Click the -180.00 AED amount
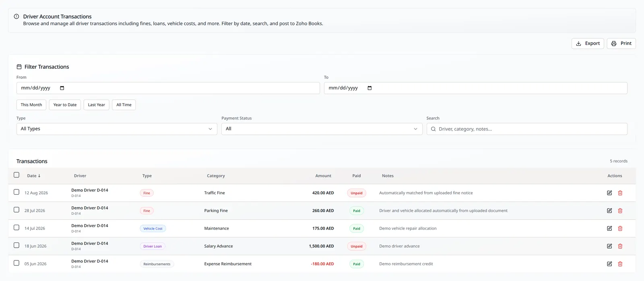Image resolution: width=644 pixels, height=281 pixels. (x=322, y=264)
